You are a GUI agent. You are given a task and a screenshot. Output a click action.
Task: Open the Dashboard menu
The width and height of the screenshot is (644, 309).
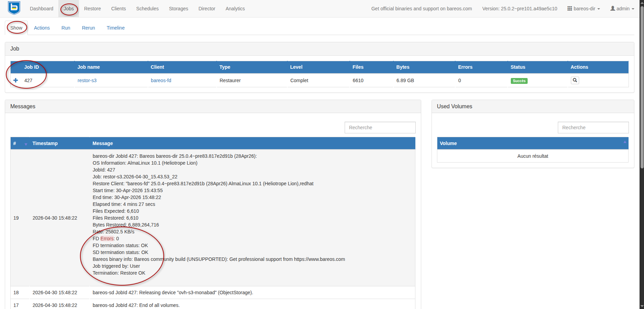click(x=42, y=9)
